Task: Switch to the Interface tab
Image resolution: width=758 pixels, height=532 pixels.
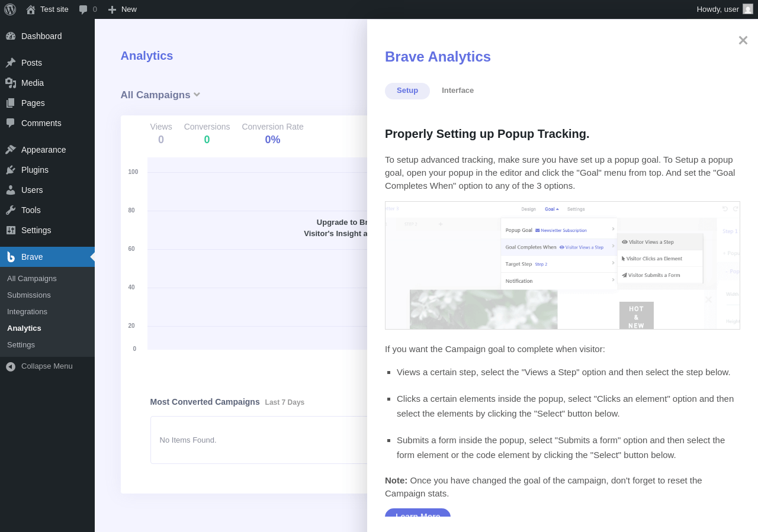Action: pos(458,91)
